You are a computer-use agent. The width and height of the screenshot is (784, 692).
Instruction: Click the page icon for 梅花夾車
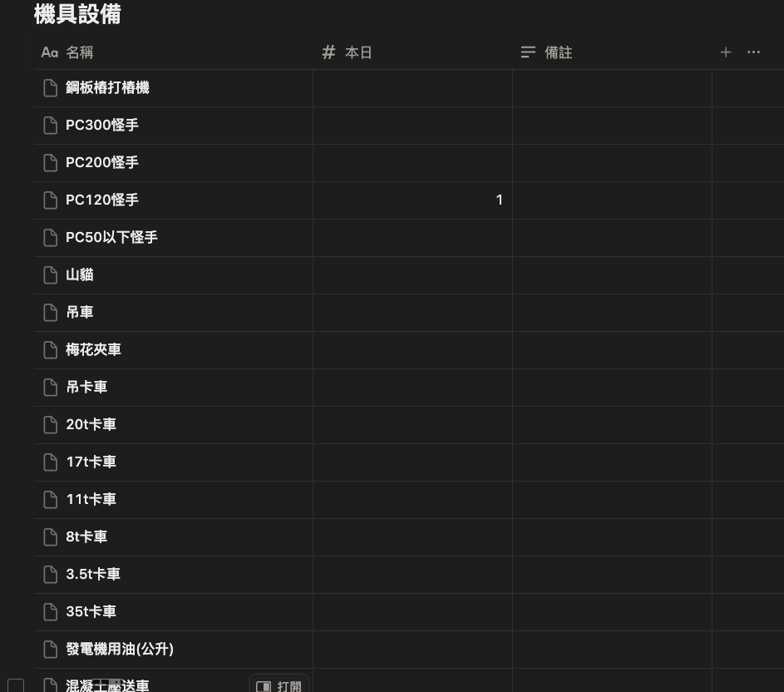click(x=51, y=350)
